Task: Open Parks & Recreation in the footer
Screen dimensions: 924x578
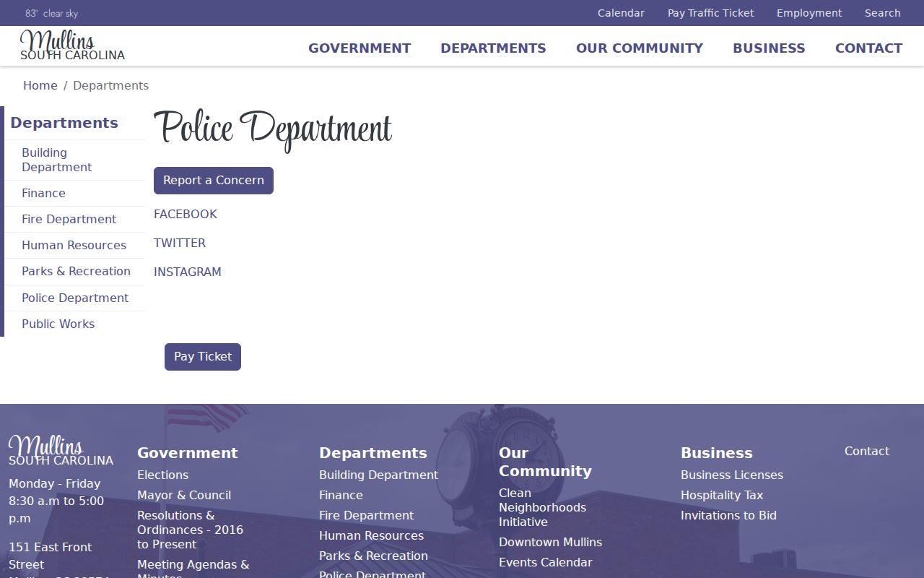Action: coord(373,556)
